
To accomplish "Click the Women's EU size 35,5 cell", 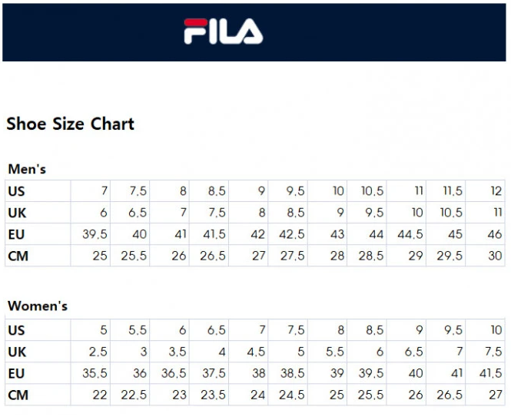I will pyautogui.click(x=95, y=373).
